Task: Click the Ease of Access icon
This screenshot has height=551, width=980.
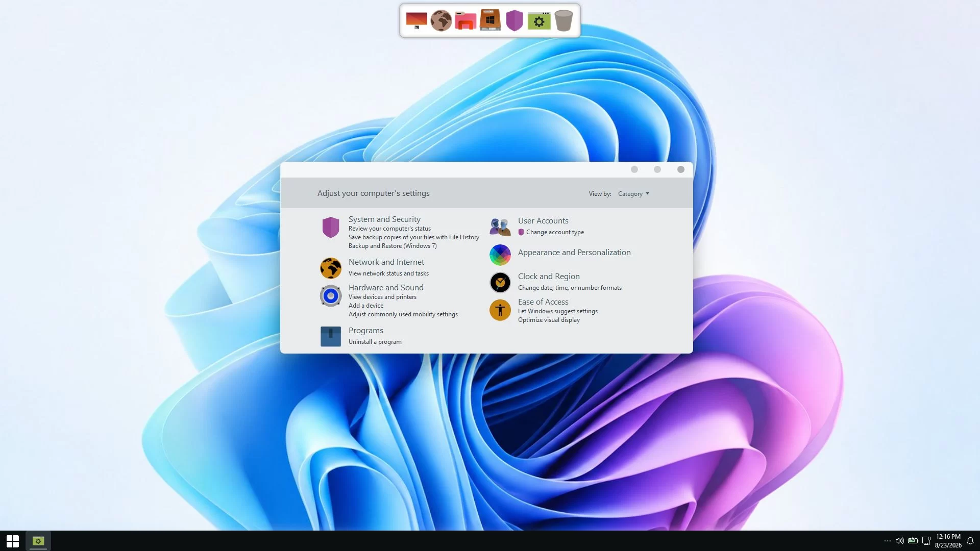Action: [x=500, y=310]
